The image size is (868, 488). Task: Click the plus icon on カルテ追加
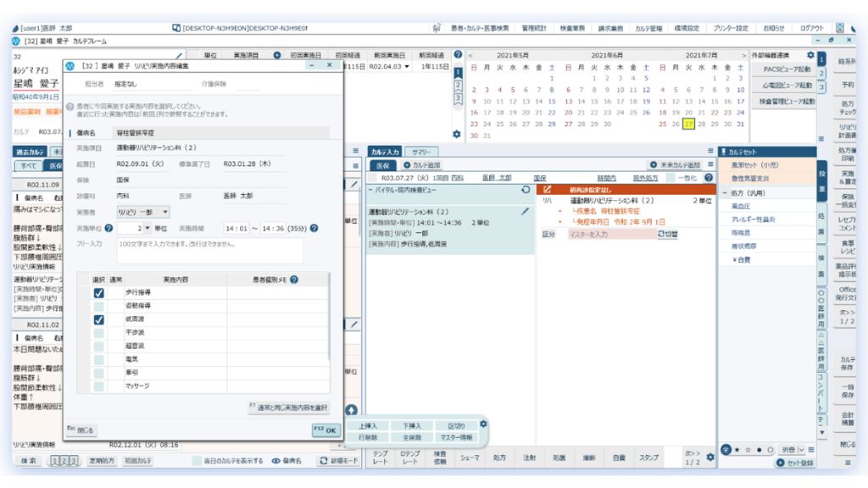[407, 164]
